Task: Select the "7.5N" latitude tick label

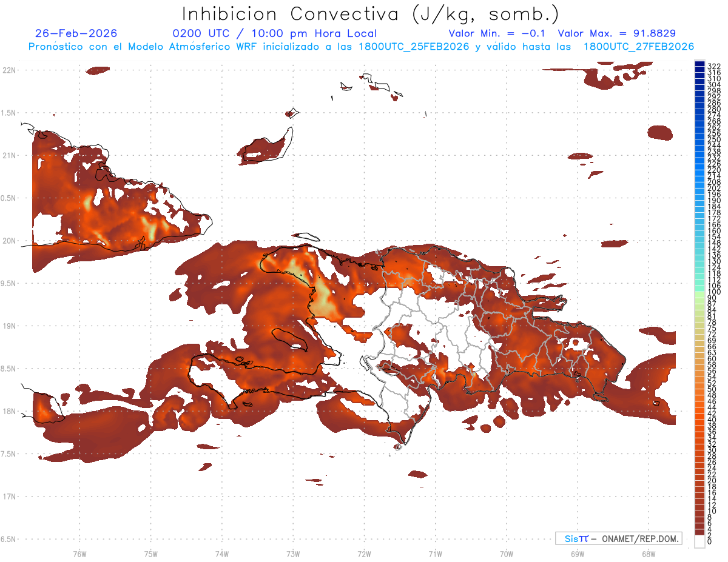Action: [9, 453]
